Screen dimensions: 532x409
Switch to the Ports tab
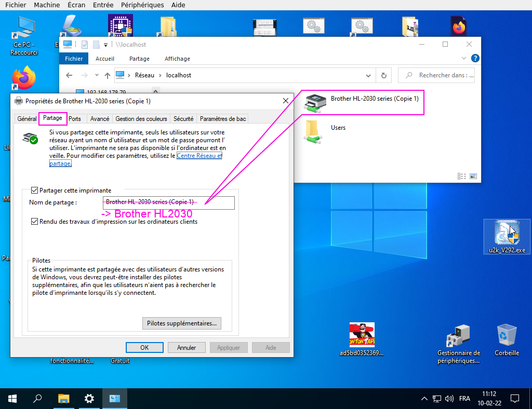75,119
